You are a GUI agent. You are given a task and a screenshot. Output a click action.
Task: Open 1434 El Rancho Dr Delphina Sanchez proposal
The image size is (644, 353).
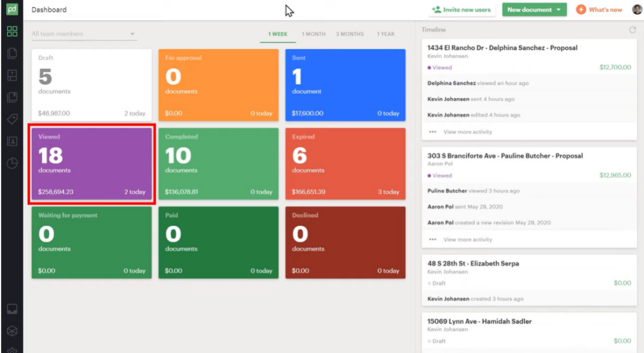502,48
